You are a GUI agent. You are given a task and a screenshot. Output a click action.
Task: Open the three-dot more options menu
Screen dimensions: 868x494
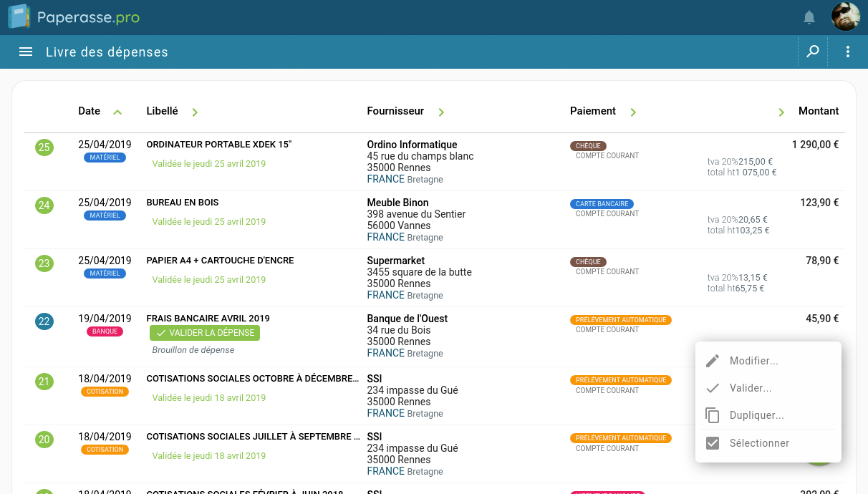pos(848,52)
